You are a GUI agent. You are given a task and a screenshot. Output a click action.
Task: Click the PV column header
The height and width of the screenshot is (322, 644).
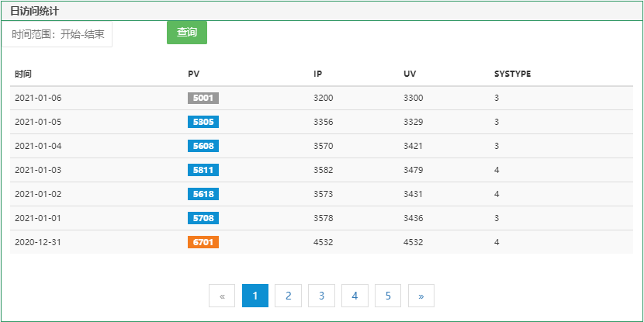click(x=194, y=74)
